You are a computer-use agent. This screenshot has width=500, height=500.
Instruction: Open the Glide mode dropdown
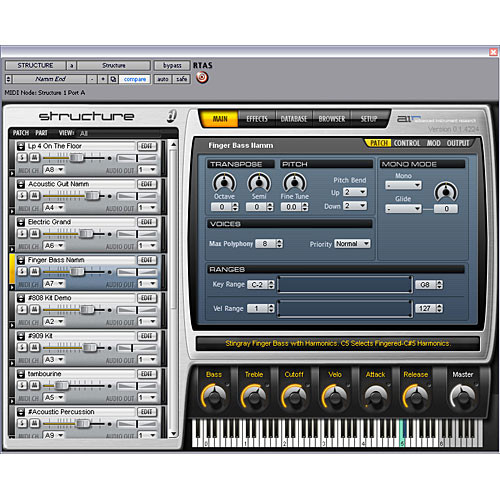coord(403,209)
